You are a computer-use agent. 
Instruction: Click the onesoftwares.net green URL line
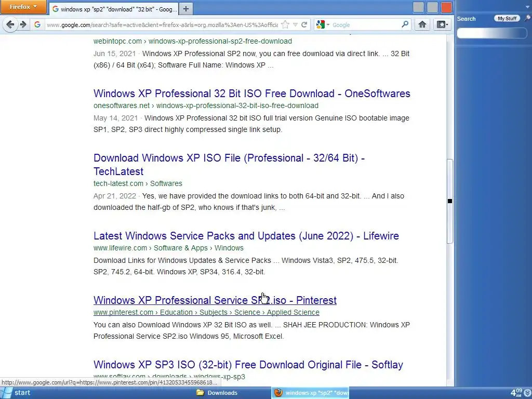[x=206, y=105]
